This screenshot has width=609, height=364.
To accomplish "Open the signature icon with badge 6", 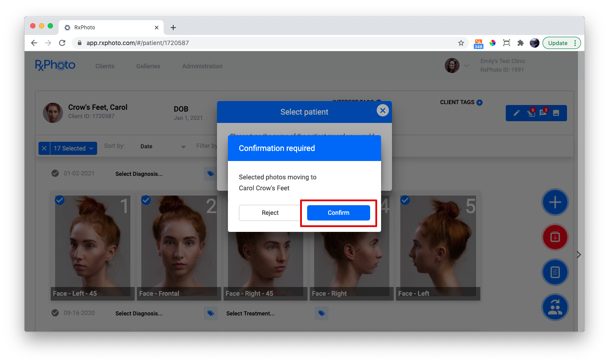I will click(531, 113).
